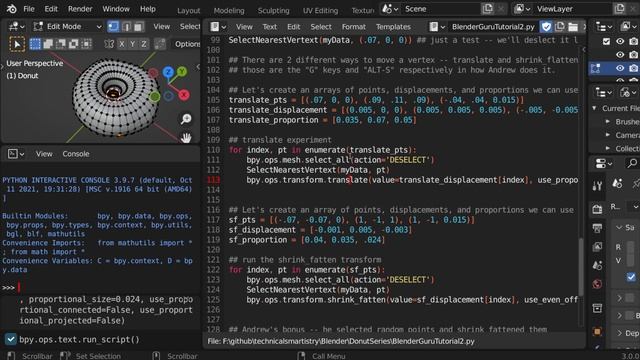Open the Templates menu
Image resolution: width=640 pixels, height=360 pixels.
pyautogui.click(x=393, y=27)
